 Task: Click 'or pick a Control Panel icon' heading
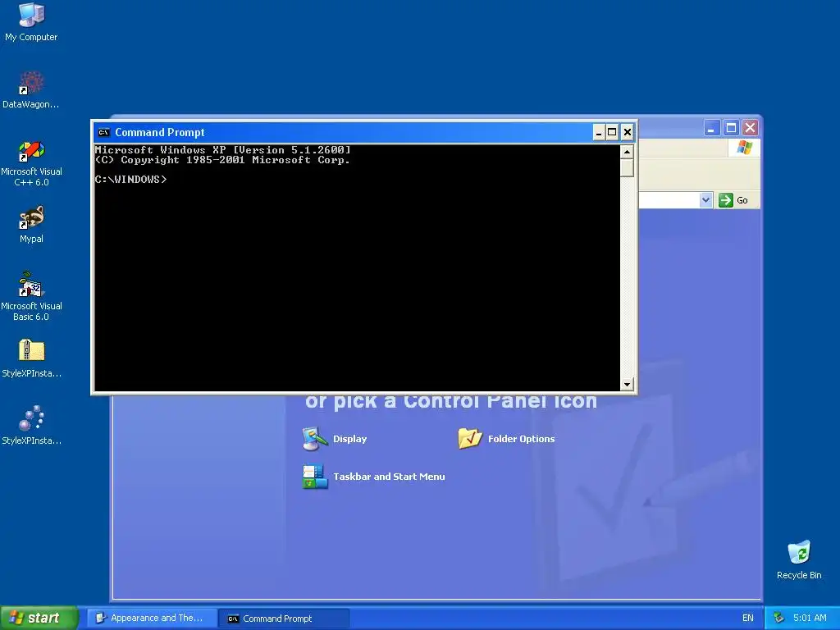point(451,402)
